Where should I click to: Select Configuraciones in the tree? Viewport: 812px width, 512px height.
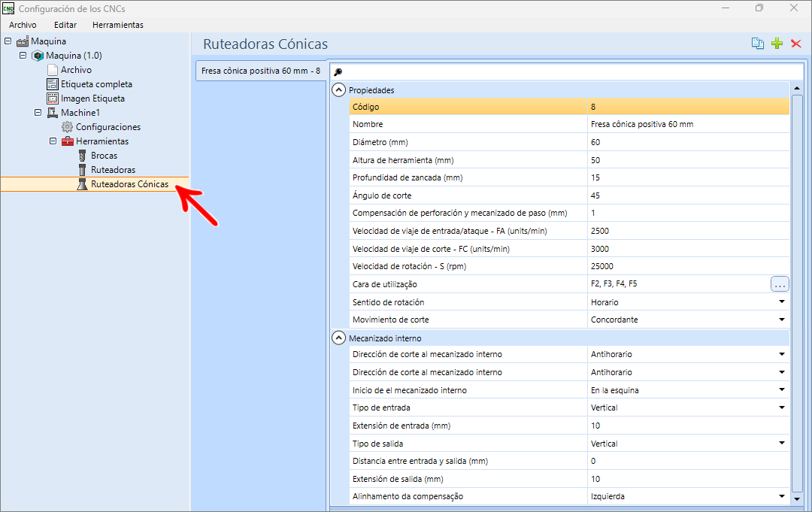click(108, 127)
